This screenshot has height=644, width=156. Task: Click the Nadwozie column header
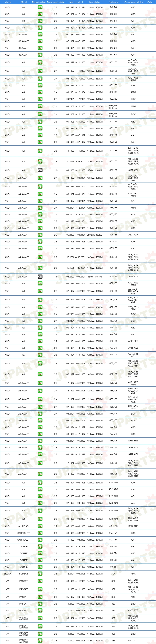tap(114, 2)
